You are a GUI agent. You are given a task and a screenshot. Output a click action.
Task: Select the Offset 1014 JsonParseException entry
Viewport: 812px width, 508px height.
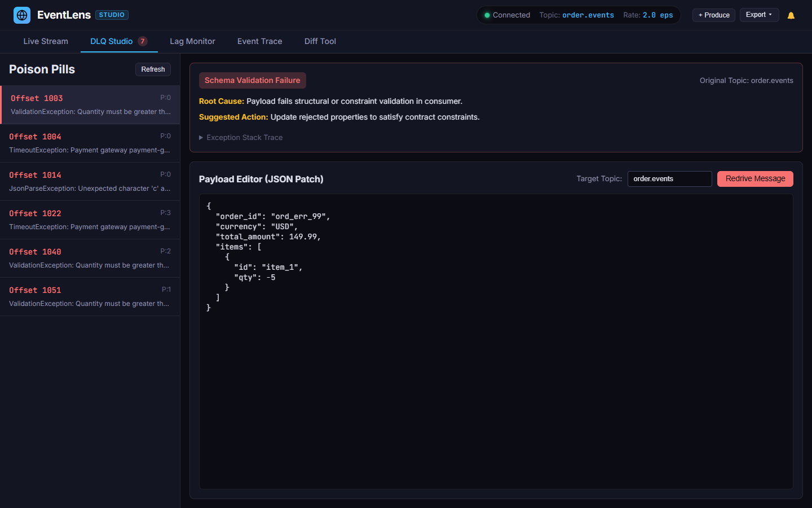[90, 182]
